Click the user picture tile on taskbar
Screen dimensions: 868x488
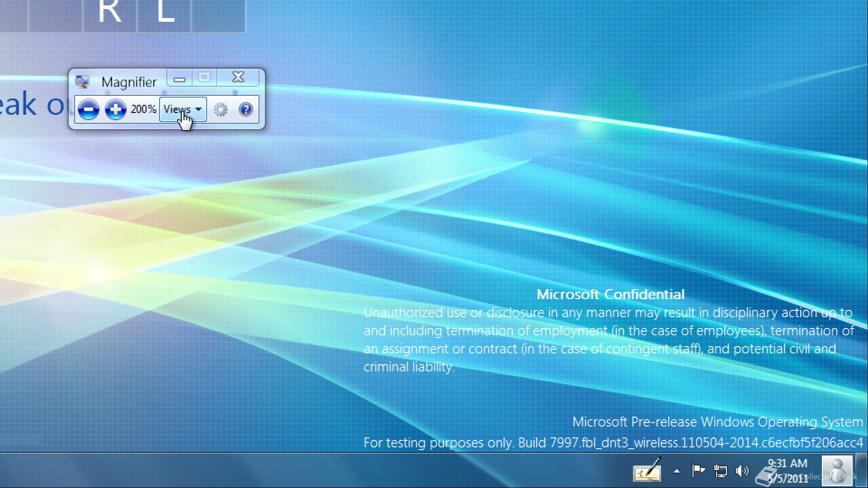pyautogui.click(x=837, y=470)
